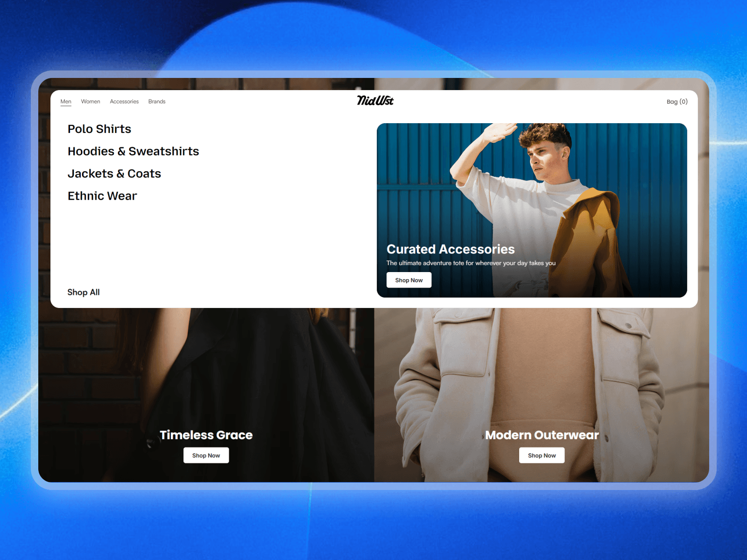
Task: Click the 'ultimate adventure tote' tagline
Action: 471,263
